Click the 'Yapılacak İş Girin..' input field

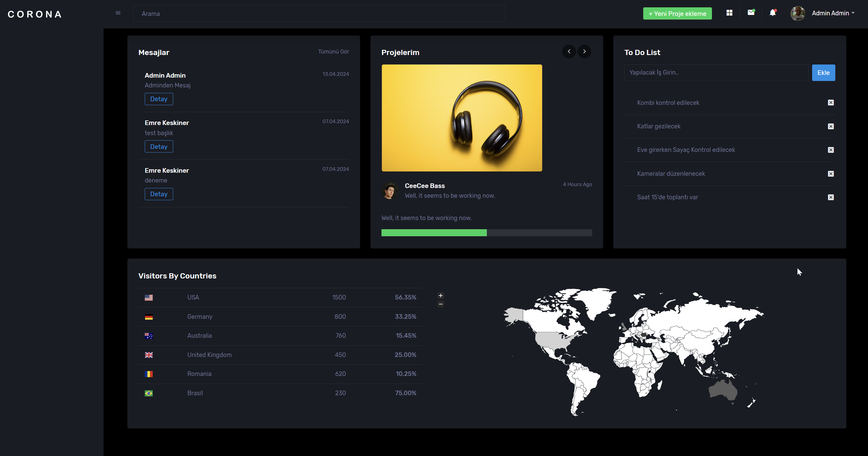716,73
